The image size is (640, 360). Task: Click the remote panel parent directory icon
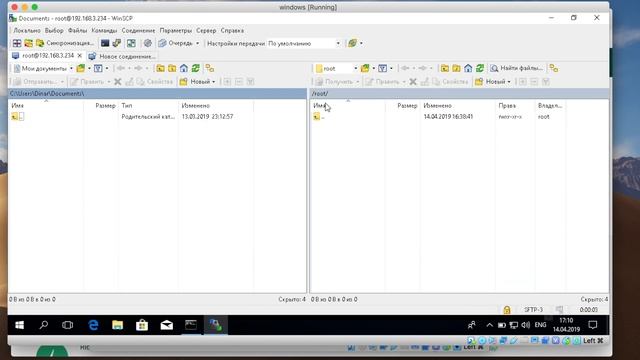tap(445, 68)
